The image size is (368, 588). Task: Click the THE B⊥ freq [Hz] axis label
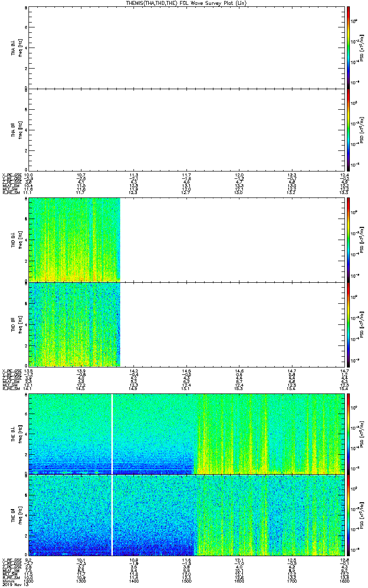20,434
